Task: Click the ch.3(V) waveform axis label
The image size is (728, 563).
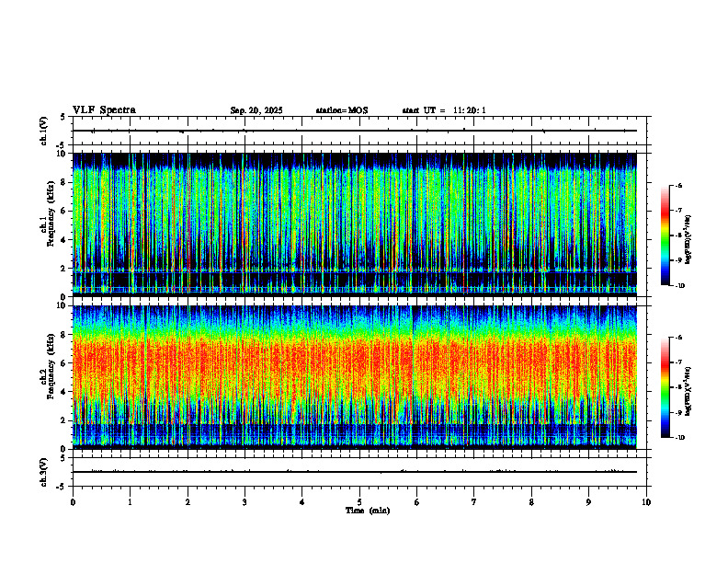Action: (x=43, y=472)
